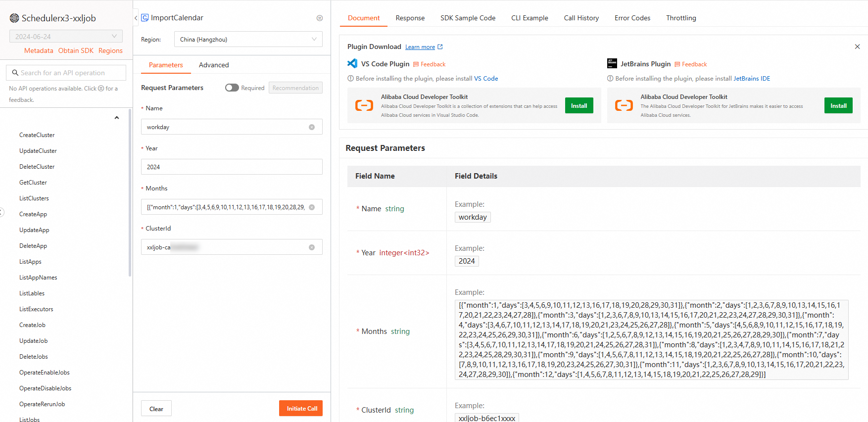Click the Search for an API operation field
The width and height of the screenshot is (868, 422).
click(66, 73)
